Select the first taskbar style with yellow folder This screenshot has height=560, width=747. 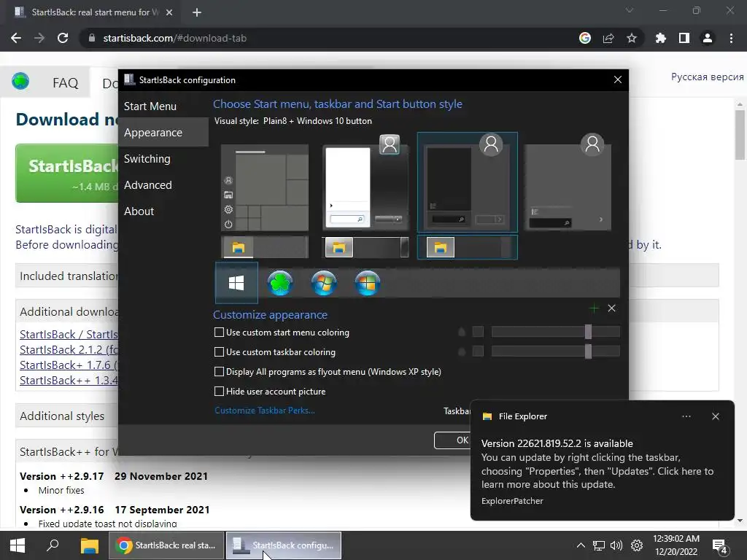coord(265,247)
